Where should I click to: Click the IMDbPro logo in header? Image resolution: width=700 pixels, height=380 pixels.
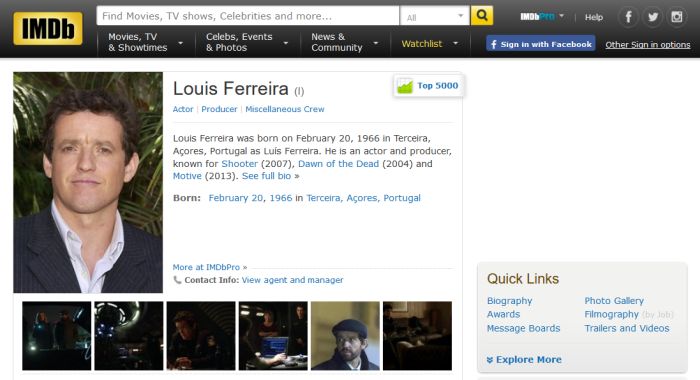click(538, 17)
